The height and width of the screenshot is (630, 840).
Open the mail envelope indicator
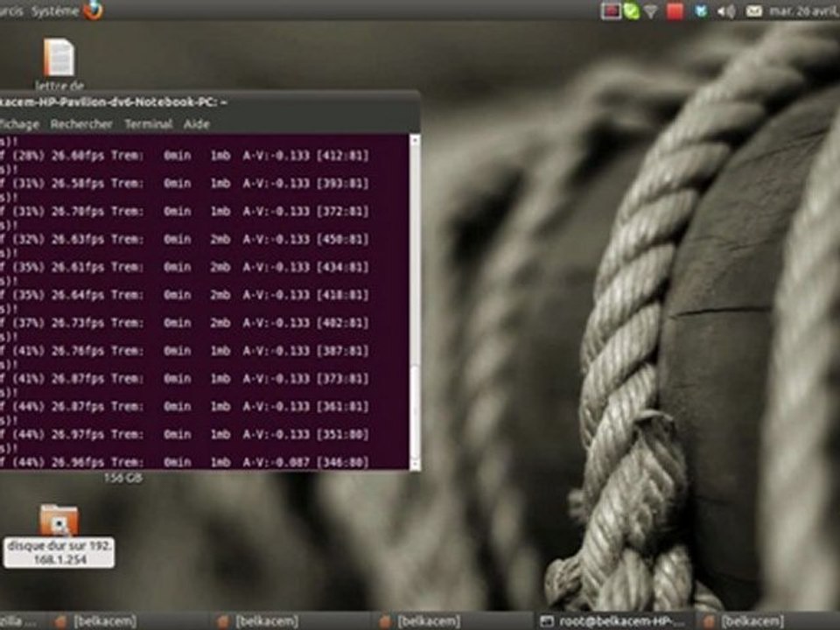click(753, 11)
